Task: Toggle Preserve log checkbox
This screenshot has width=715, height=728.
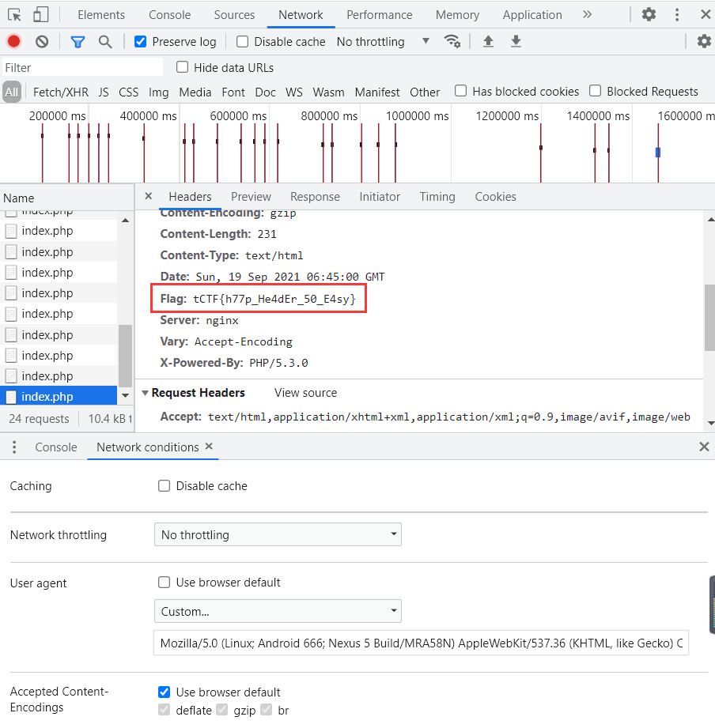Action: point(140,42)
